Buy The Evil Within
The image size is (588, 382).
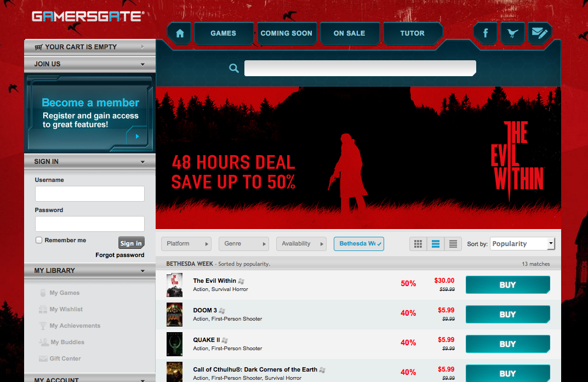tap(508, 285)
